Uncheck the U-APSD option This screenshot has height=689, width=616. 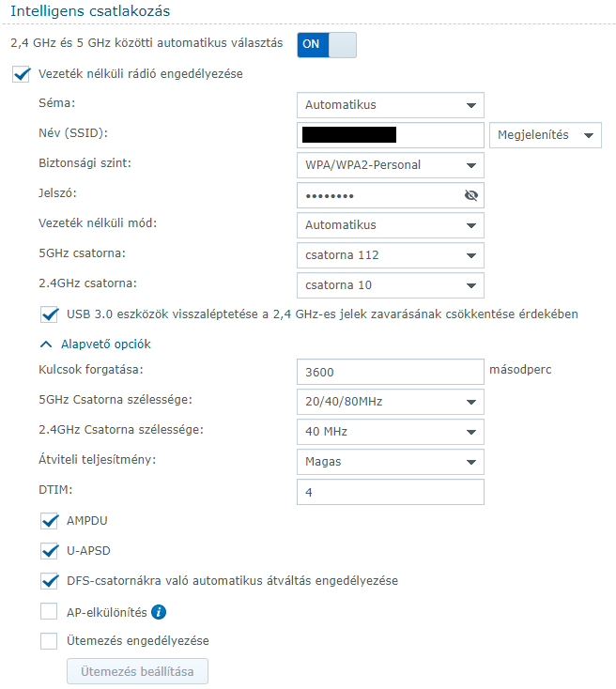tap(50, 550)
